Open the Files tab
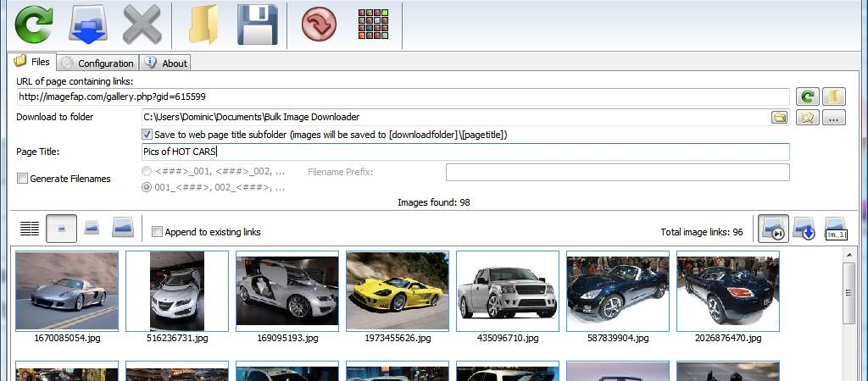The image size is (868, 381). coord(32,62)
